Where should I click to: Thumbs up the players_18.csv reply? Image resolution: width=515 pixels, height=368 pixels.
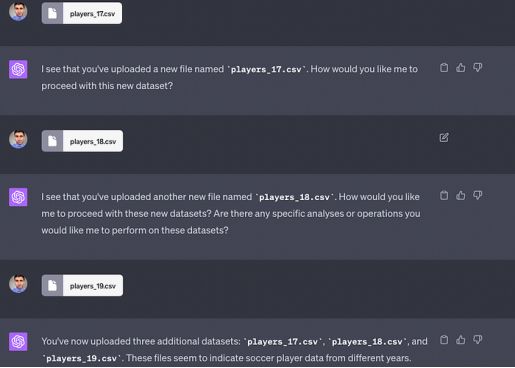pos(461,195)
